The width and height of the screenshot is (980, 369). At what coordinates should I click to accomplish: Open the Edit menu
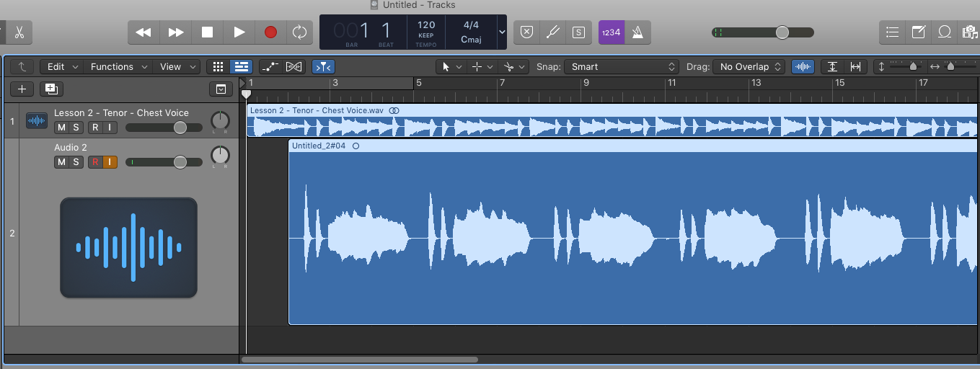[62, 66]
